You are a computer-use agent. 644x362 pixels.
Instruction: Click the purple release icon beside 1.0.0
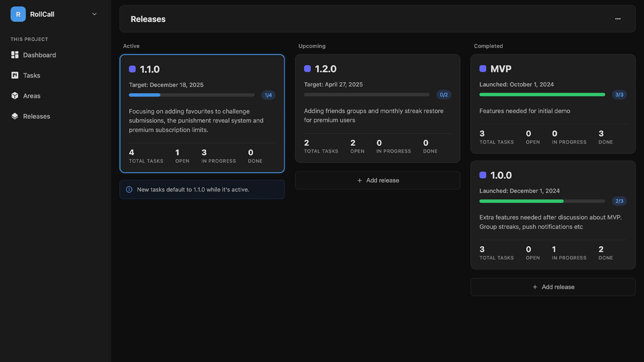coord(482,174)
